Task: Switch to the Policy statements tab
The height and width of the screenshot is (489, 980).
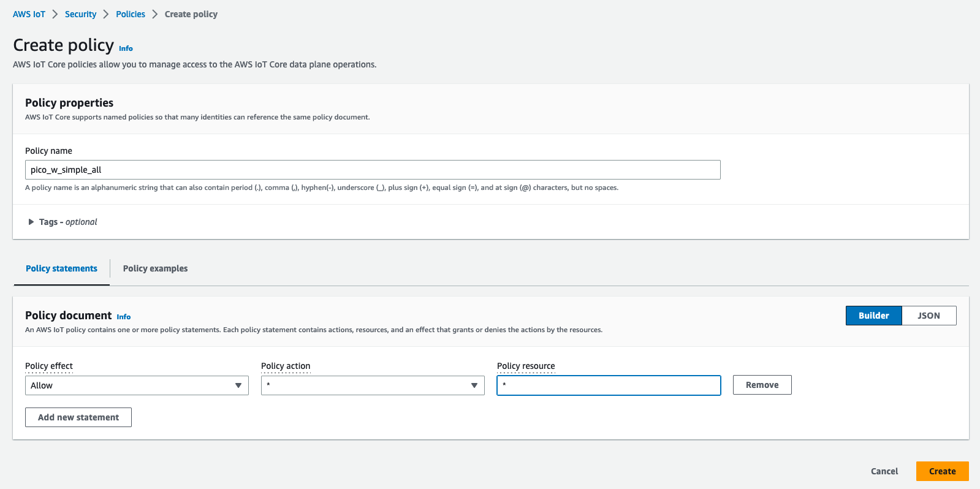Action: [61, 268]
